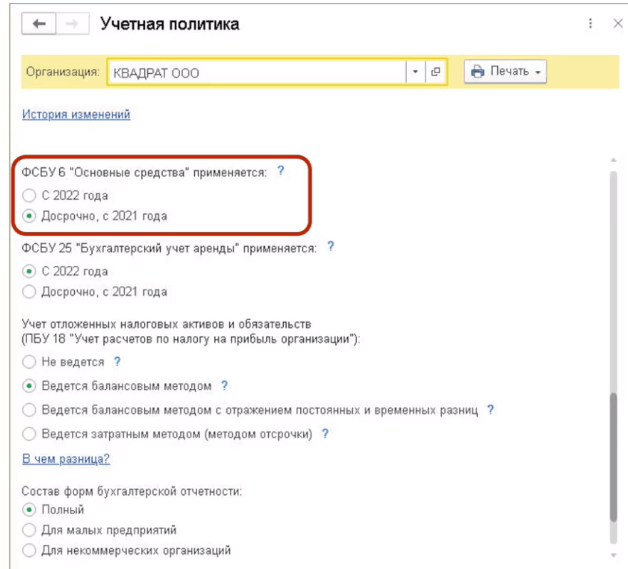Show help for затратным методом option
Viewport: 628px width, 569px height.
(326, 434)
